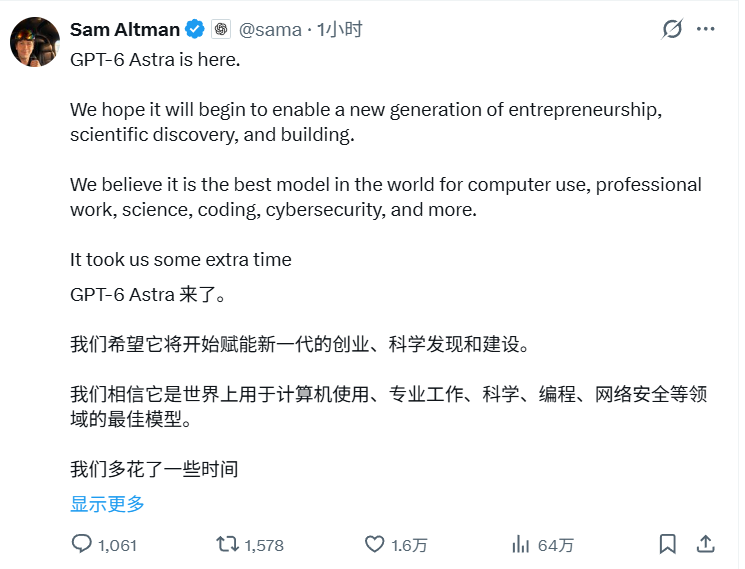
Task: Open the three-dot more options menu
Action: pyautogui.click(x=706, y=29)
